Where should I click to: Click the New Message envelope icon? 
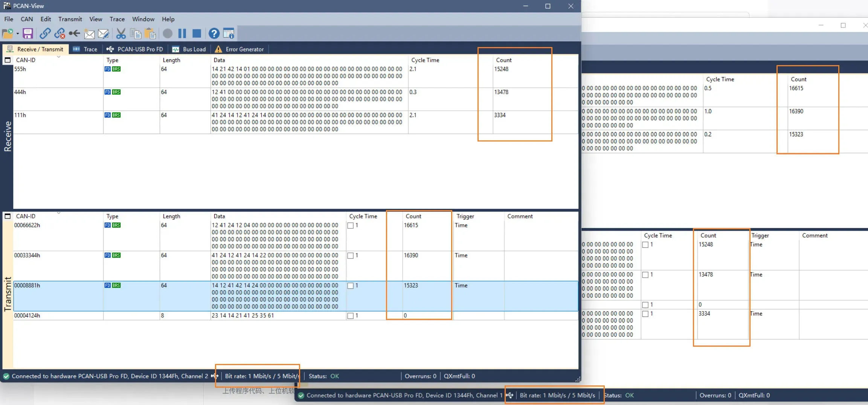(x=89, y=34)
